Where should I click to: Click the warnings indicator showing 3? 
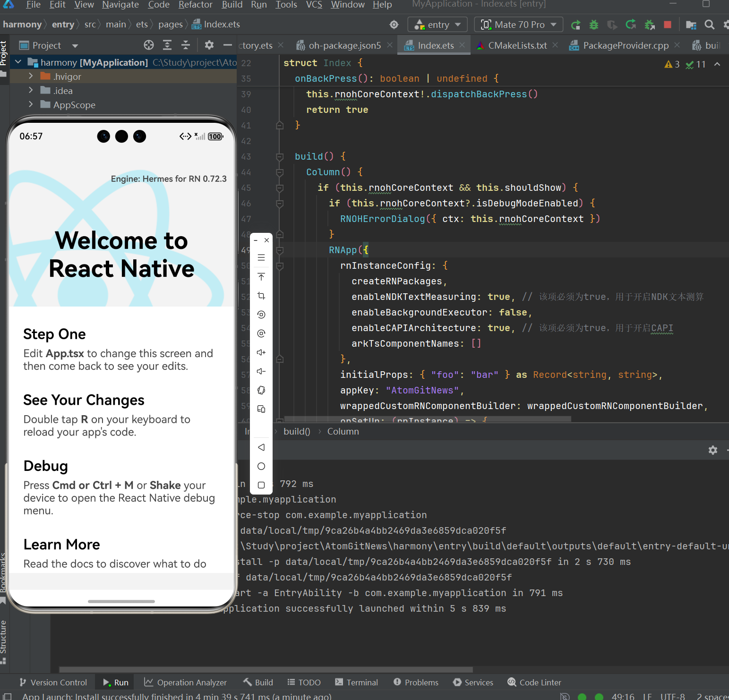tap(672, 64)
